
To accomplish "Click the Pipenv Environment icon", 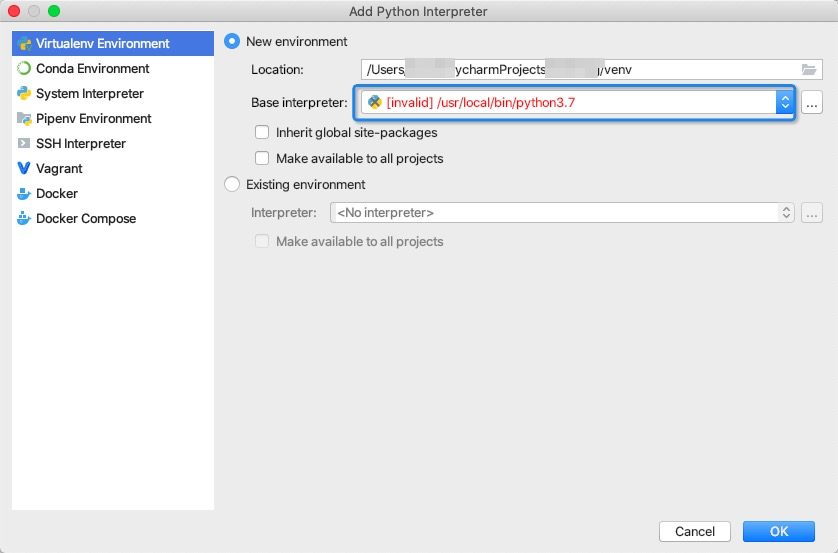I will (x=24, y=119).
